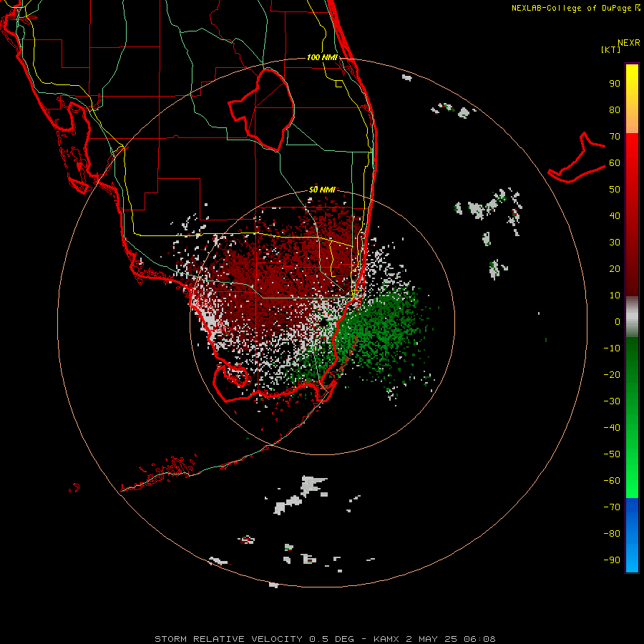
Task: Select the -60 value on the velocity scale
Action: pos(612,481)
